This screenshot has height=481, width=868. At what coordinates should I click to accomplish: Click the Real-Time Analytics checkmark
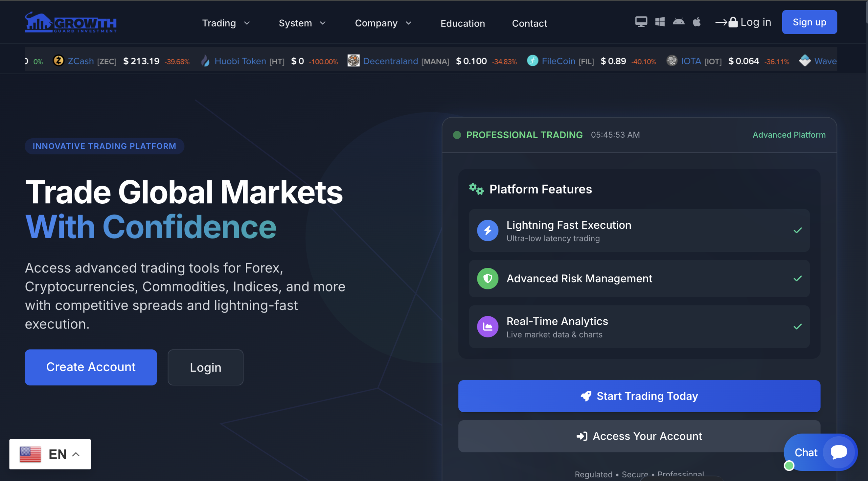(797, 327)
